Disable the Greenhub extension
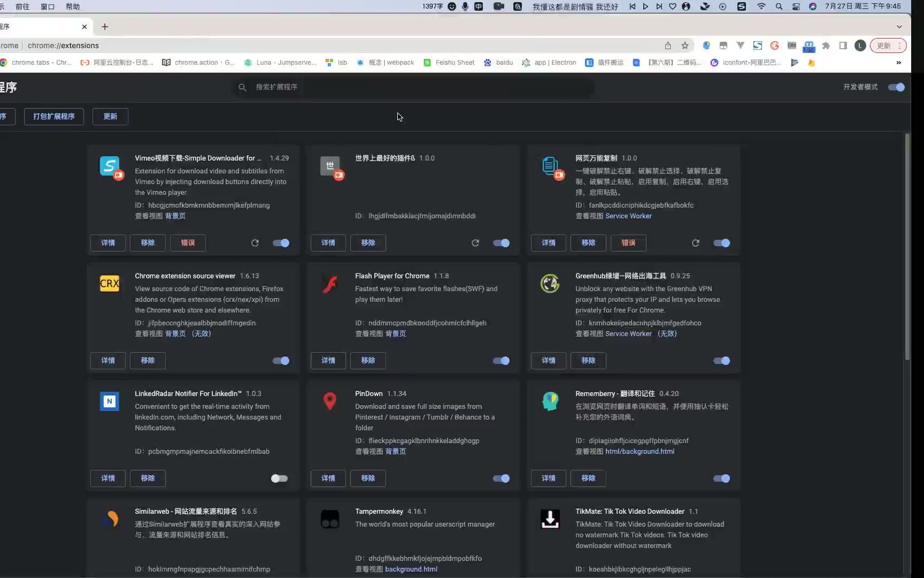This screenshot has height=578, width=924. click(x=722, y=361)
